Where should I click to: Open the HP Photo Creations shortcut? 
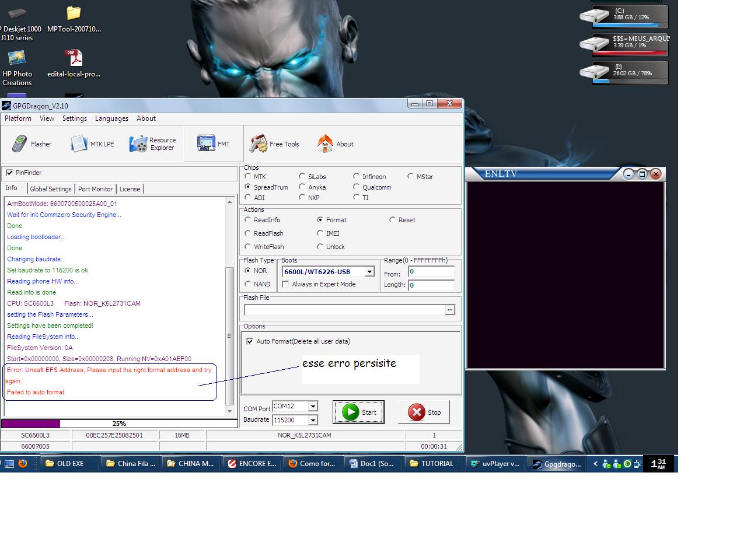(x=17, y=68)
